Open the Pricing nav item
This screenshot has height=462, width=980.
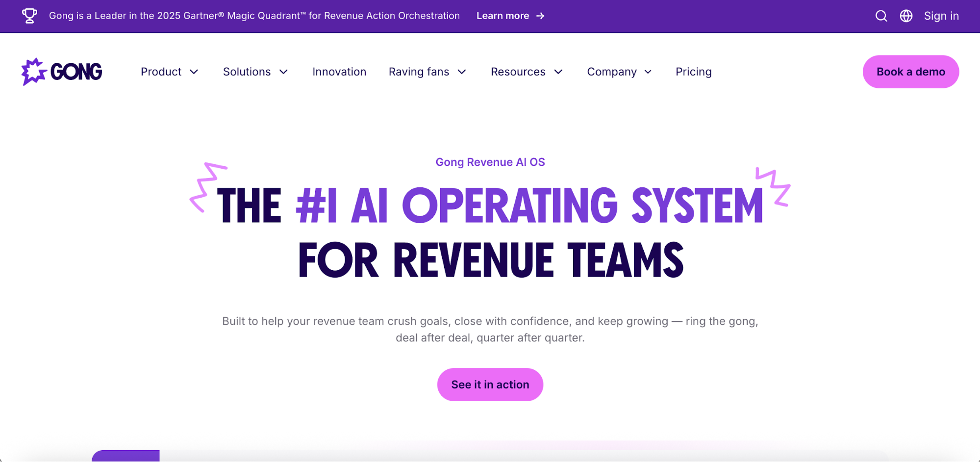point(693,72)
